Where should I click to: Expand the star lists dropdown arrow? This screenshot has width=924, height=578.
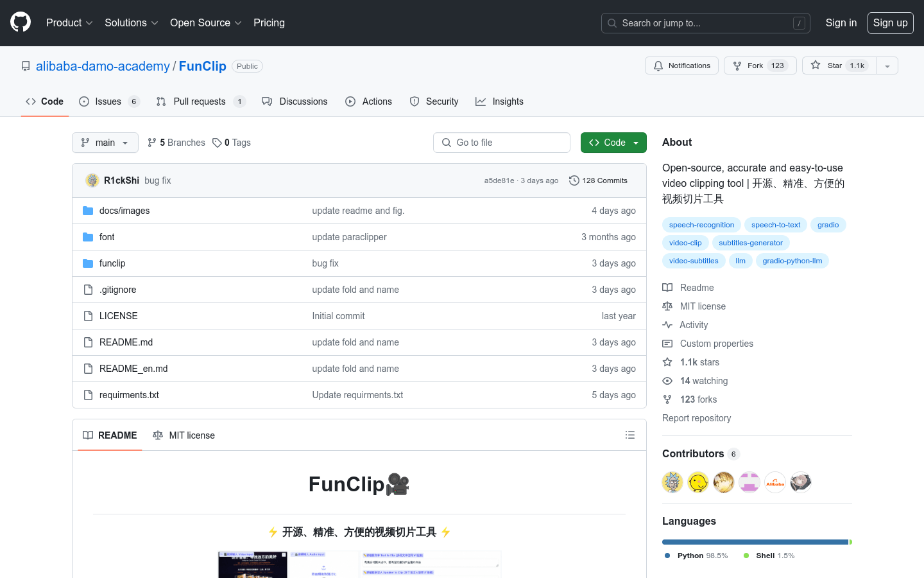click(x=887, y=66)
